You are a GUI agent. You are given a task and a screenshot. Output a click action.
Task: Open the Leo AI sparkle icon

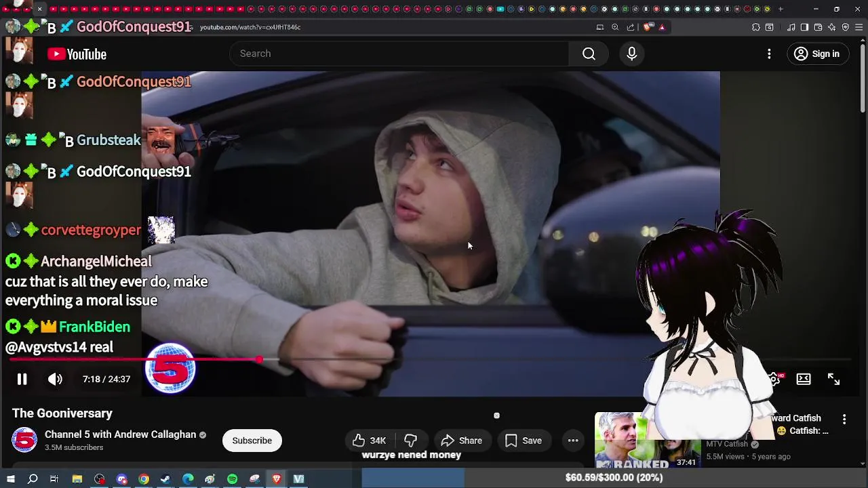pos(832,27)
